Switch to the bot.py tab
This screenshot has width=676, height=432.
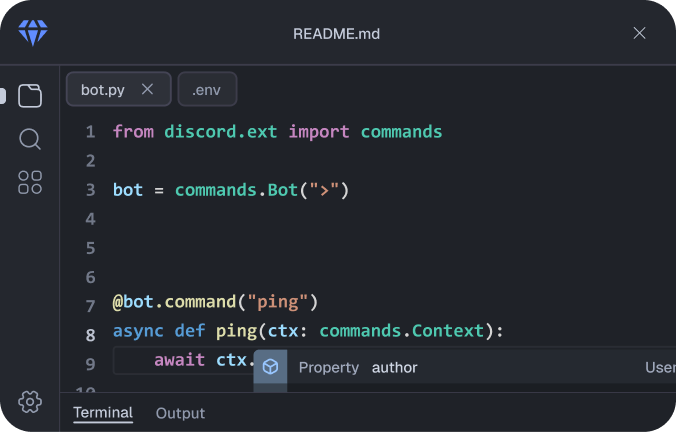coord(119,89)
